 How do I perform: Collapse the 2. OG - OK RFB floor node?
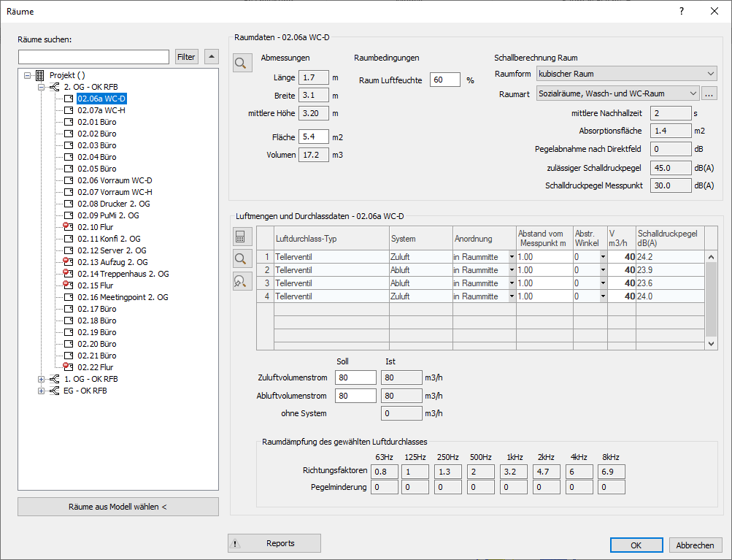(x=41, y=87)
